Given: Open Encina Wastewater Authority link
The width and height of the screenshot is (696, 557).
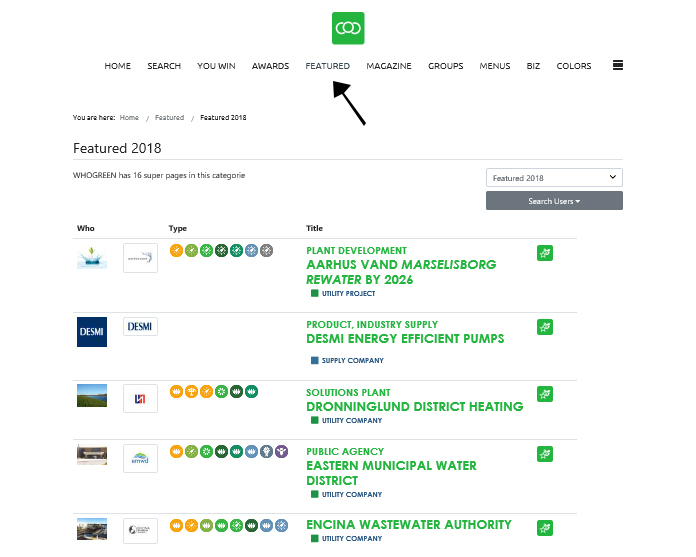Looking at the screenshot, I should tap(409, 525).
